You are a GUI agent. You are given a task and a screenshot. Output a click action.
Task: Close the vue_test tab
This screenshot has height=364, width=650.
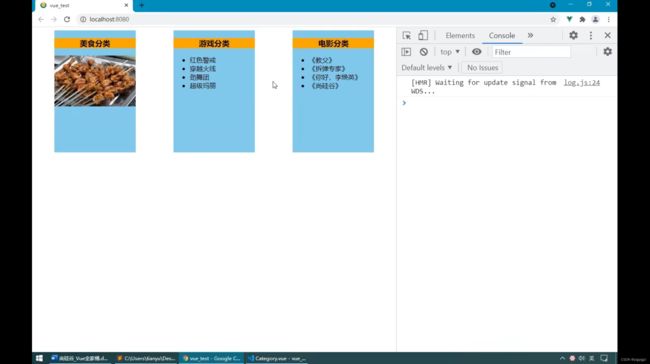126,5
